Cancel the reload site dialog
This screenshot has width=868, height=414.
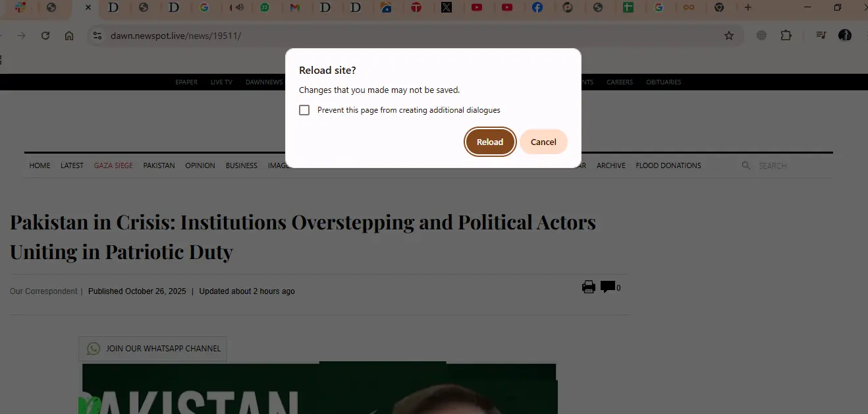point(543,142)
